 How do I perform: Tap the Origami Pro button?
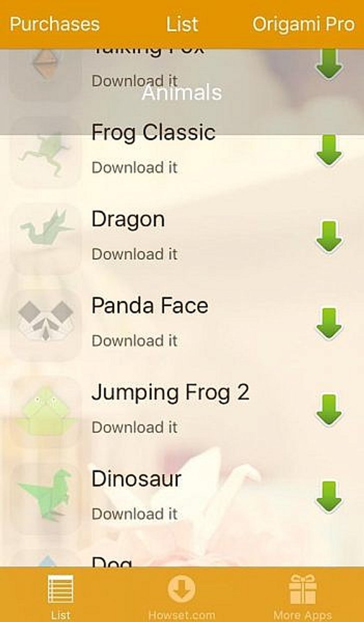(x=303, y=24)
